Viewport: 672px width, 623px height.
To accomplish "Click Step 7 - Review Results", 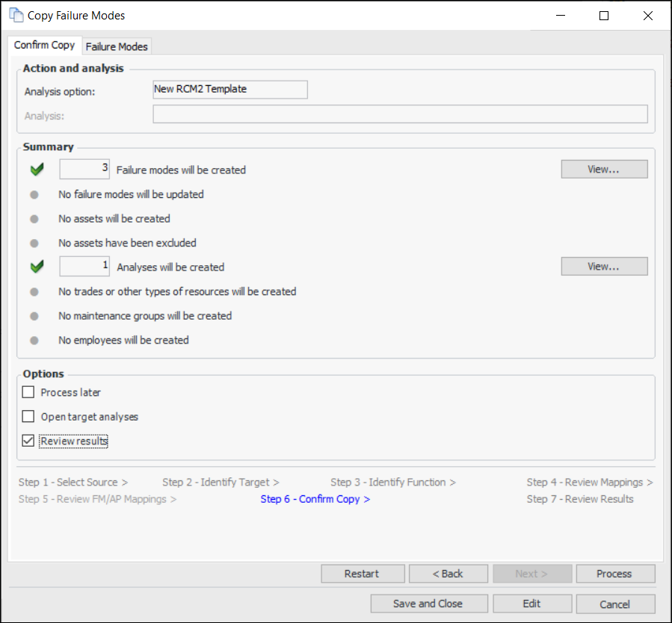I will click(580, 499).
